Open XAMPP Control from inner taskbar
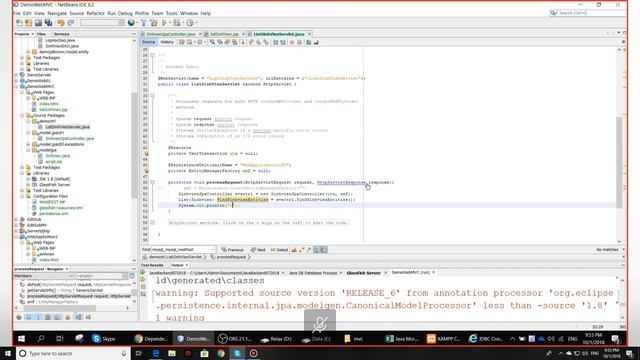Viewport: 640px width, 360px height. pyautogui.click(x=444, y=339)
